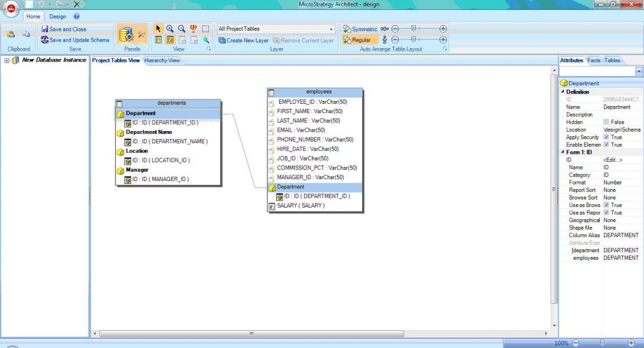
Task: Click the properties panel tools icon
Action: [142, 34]
